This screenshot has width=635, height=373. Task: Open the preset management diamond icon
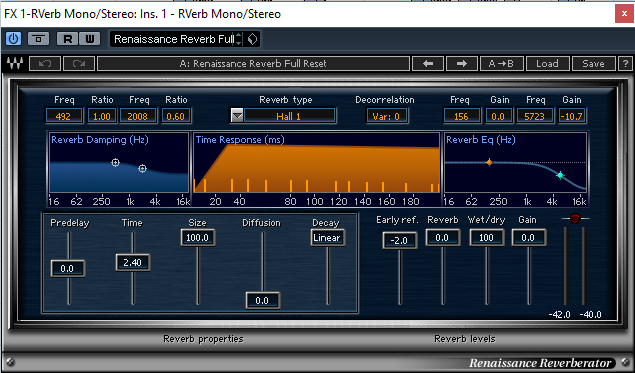[x=252, y=39]
